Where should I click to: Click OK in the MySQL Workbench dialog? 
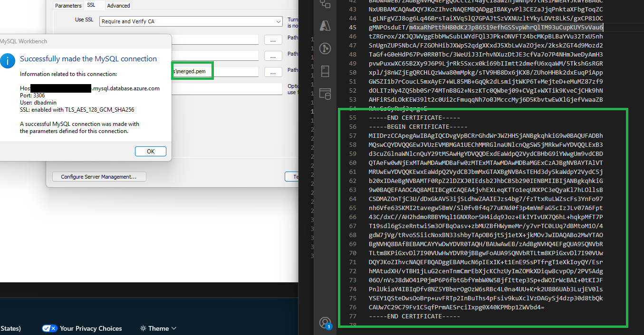(x=151, y=151)
